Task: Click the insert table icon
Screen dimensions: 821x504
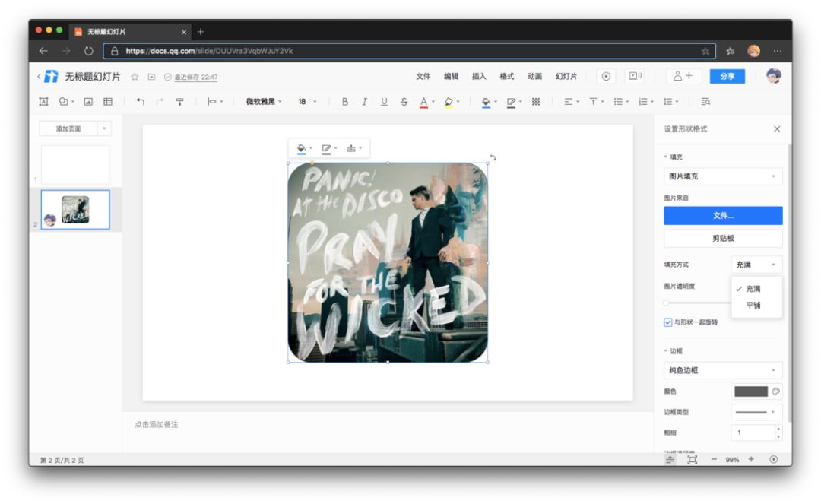Action: [x=108, y=102]
